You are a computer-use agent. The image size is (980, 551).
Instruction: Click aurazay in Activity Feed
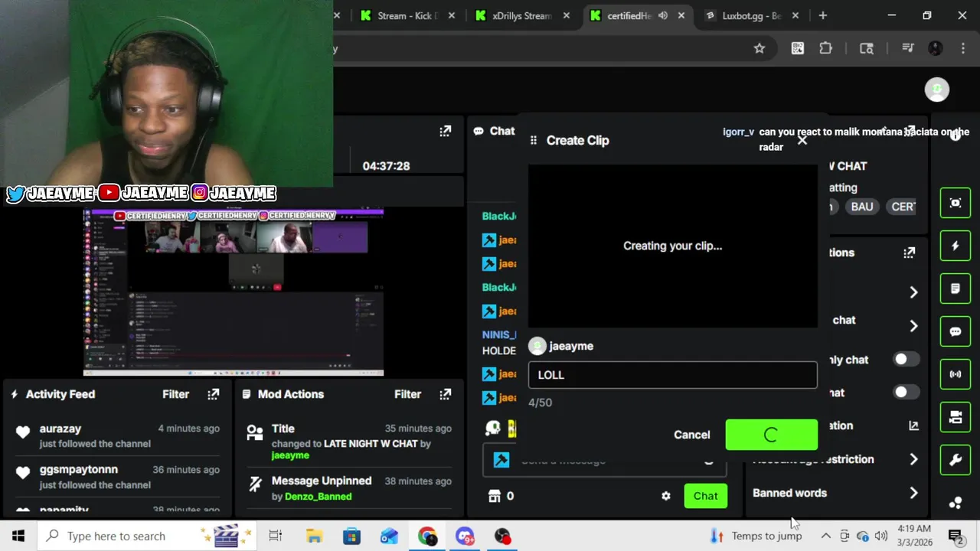[x=60, y=429]
